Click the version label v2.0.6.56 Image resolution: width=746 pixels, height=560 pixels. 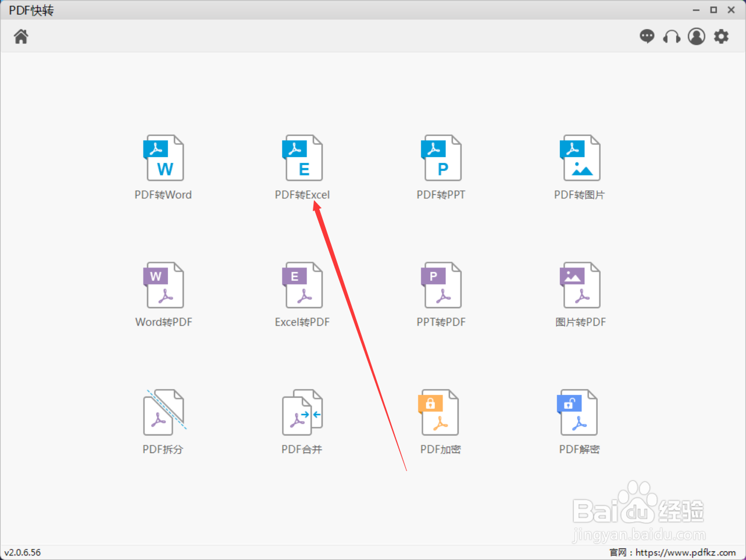point(23,552)
